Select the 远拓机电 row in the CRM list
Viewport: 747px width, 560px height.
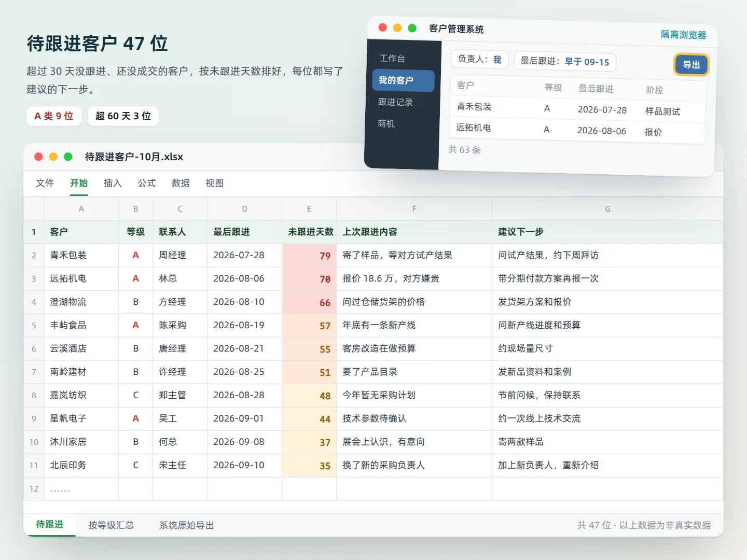(x=577, y=129)
